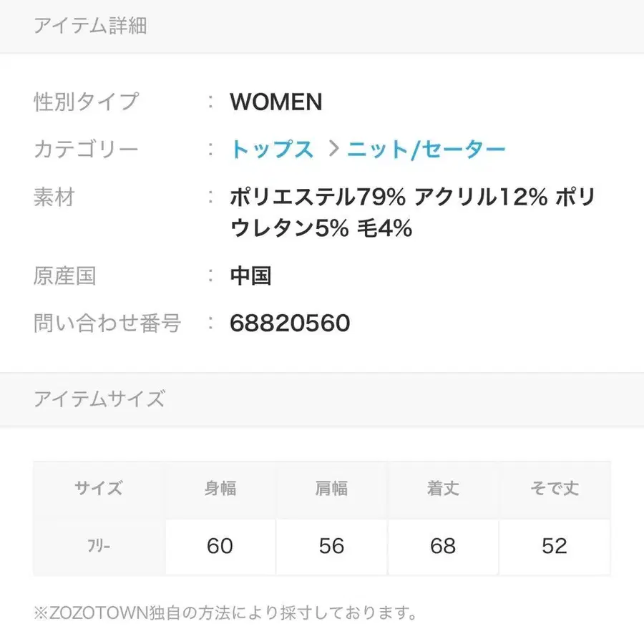Click the サイズ column header
644x644 pixels.
tap(99, 489)
